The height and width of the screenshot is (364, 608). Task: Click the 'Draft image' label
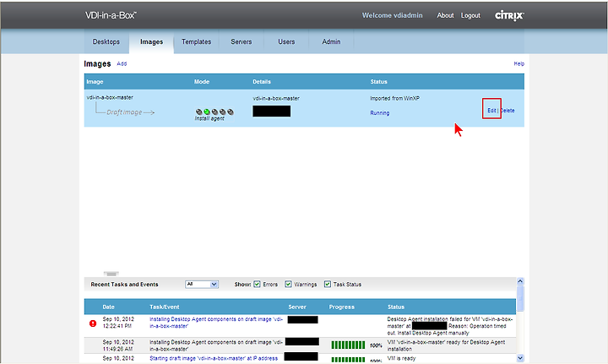124,112
